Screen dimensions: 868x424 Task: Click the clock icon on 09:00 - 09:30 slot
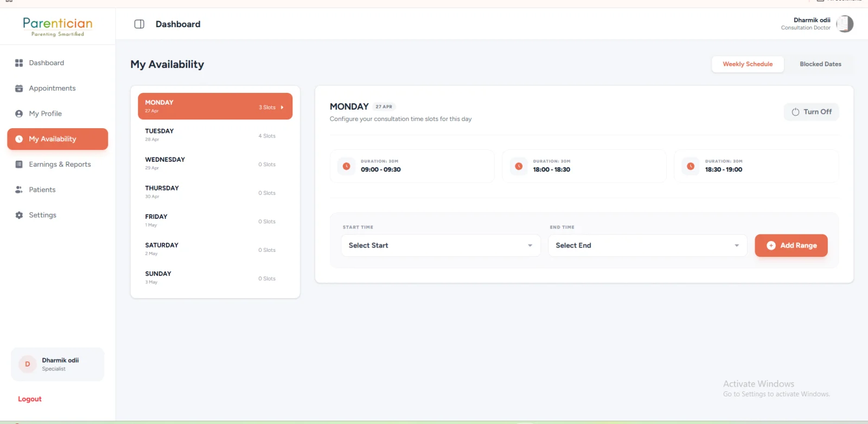[x=347, y=166]
